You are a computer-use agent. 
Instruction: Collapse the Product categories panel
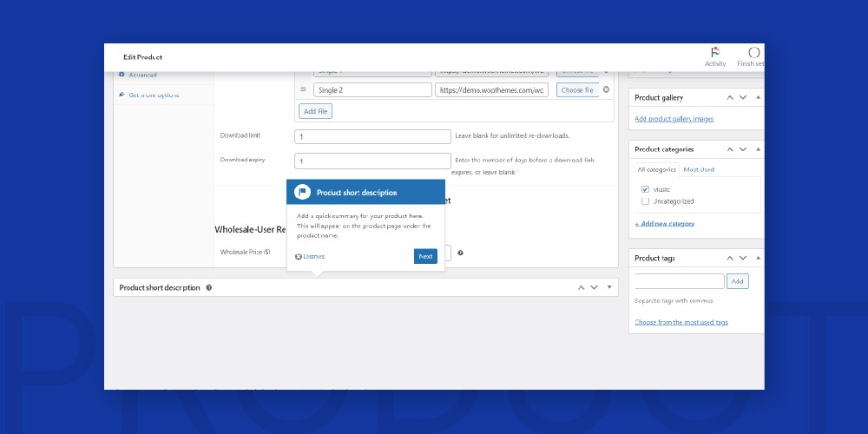[x=758, y=149]
